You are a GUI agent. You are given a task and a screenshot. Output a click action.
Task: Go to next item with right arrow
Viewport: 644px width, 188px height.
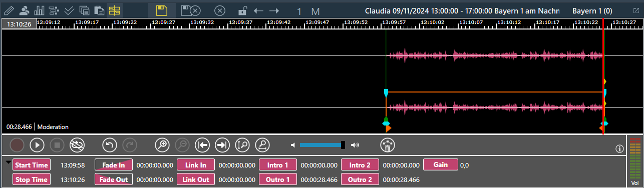click(274, 10)
